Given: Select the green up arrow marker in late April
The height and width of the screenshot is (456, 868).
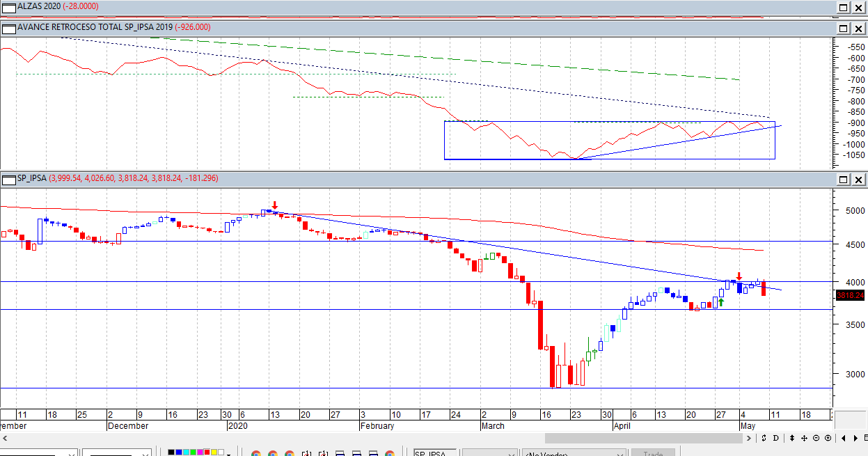Looking at the screenshot, I should [x=721, y=302].
